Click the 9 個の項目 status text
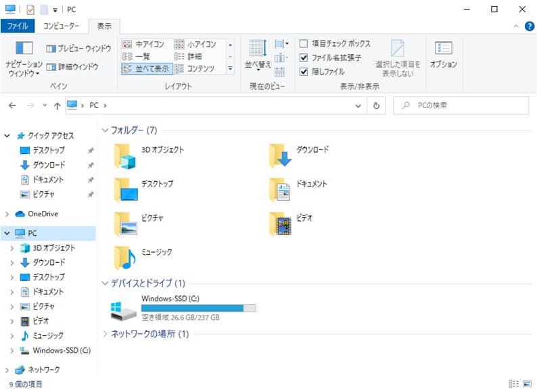 point(26,385)
